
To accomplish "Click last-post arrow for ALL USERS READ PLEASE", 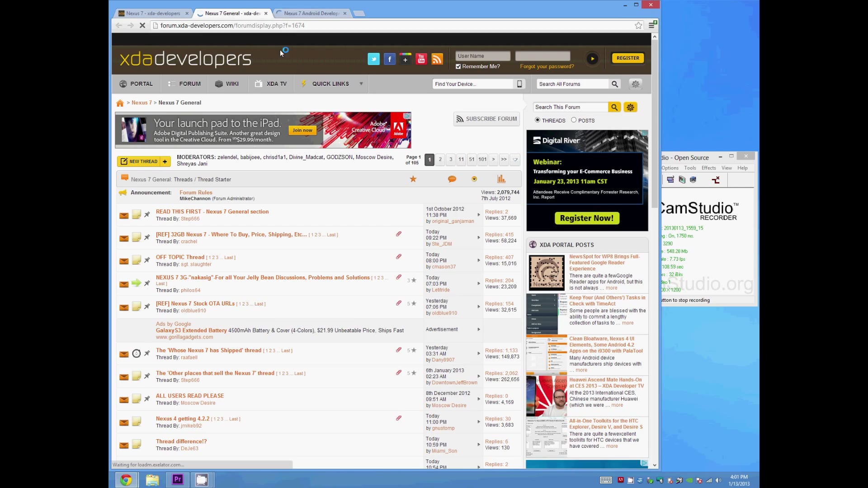I will pos(479,399).
